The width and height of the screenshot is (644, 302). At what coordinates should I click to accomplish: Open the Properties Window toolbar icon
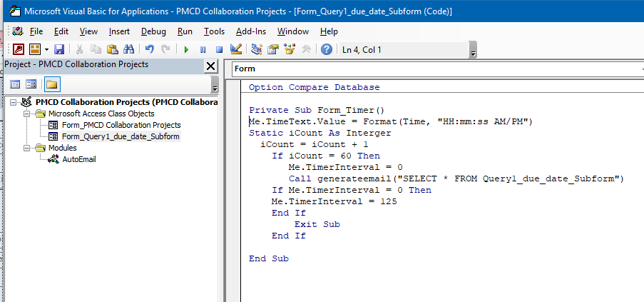point(273,50)
